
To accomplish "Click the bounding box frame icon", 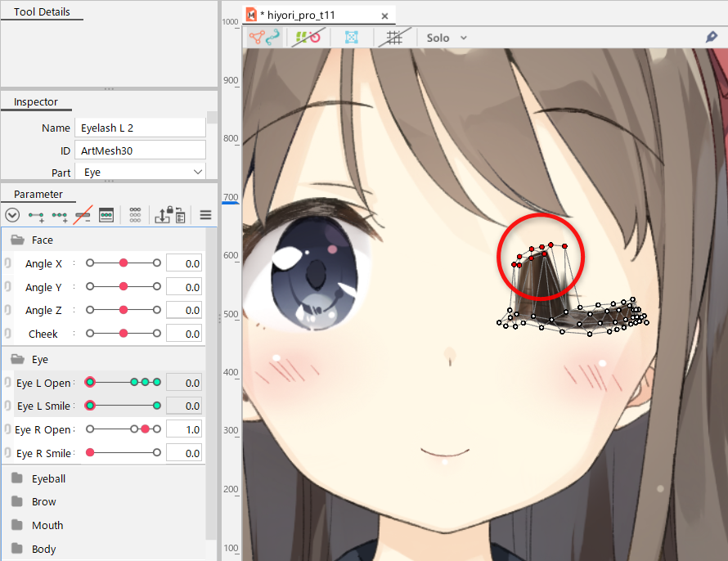I will pyautogui.click(x=351, y=38).
